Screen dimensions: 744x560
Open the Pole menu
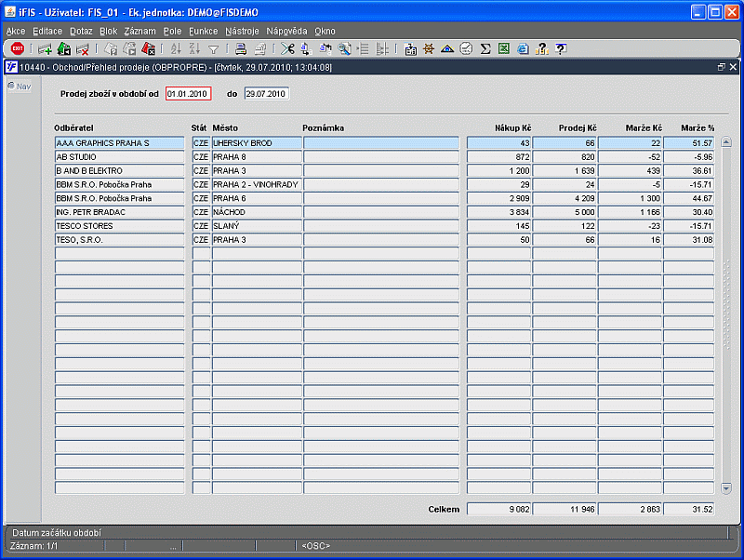coord(172,31)
